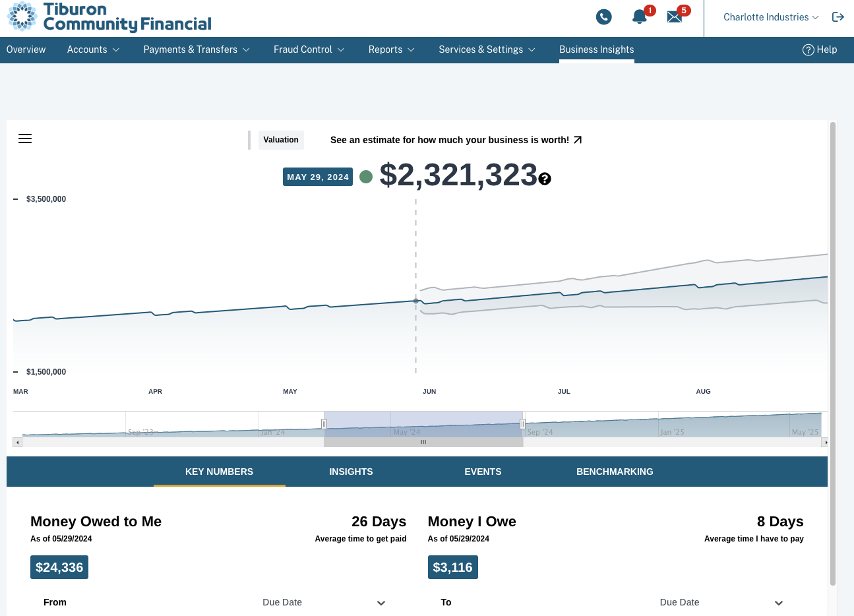Image resolution: width=854 pixels, height=616 pixels.
Task: Click the green status dot beside the valuation
Action: click(x=366, y=176)
